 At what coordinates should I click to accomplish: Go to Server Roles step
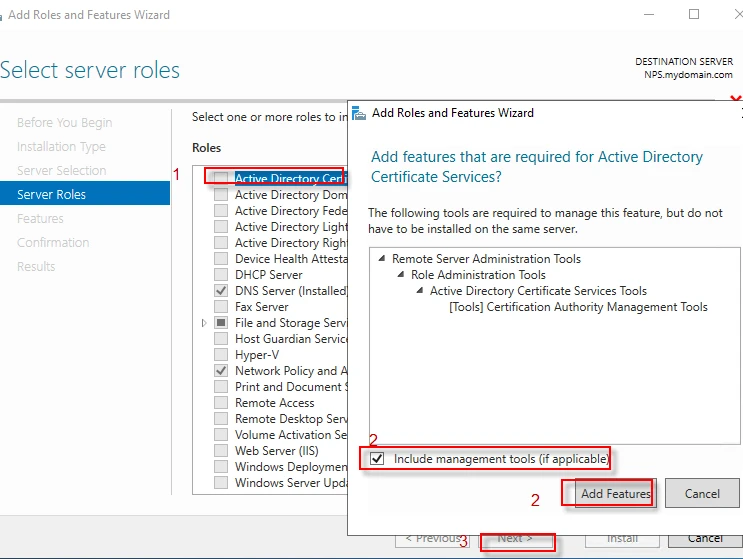tap(51, 194)
